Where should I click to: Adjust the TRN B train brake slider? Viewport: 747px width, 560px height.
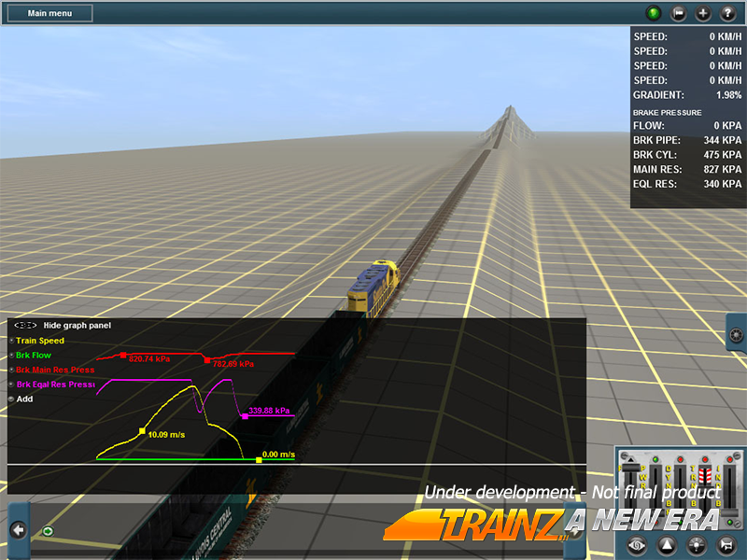(x=706, y=491)
